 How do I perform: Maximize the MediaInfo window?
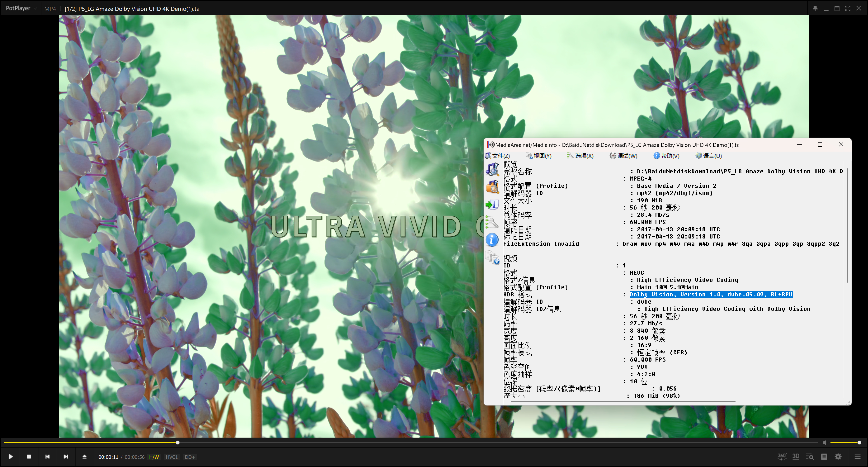pyautogui.click(x=820, y=144)
